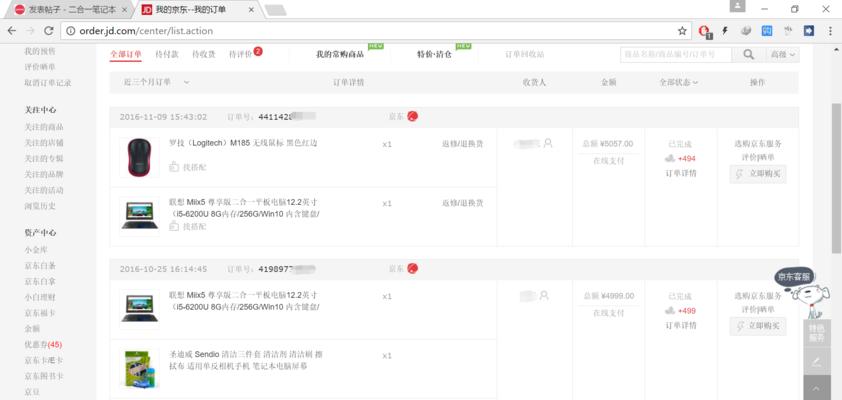The width and height of the screenshot is (842, 400).
Task: Open 京东白条 in sidebar
Action: (40, 266)
